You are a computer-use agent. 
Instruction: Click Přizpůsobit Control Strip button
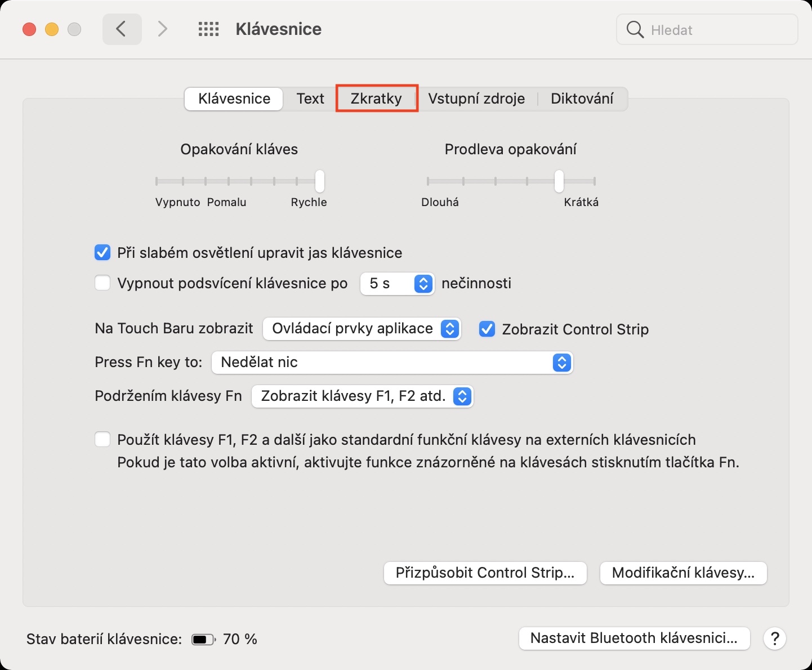pyautogui.click(x=485, y=573)
